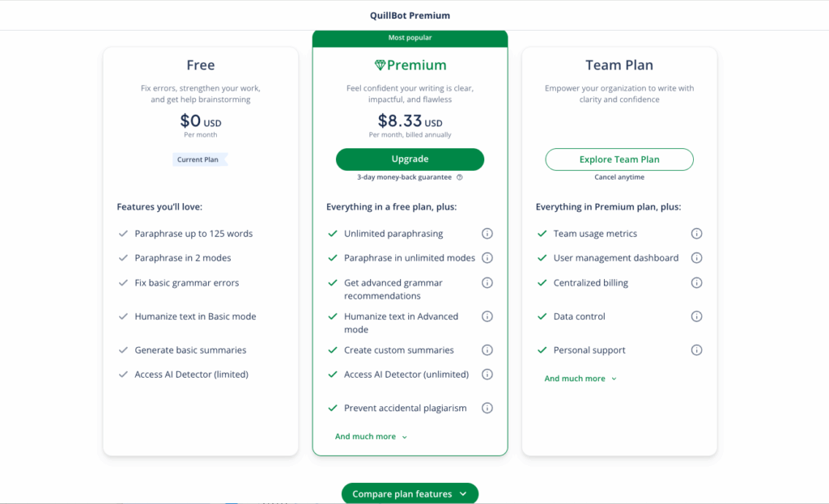This screenshot has width=829, height=504.
Task: Click checkmark beside Create custom summaries
Action: pyautogui.click(x=332, y=349)
